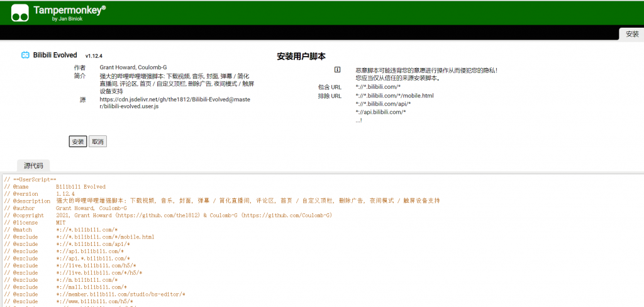644x307 pixels.
Task: Click the '...!' more URLs indicator
Action: (358, 120)
